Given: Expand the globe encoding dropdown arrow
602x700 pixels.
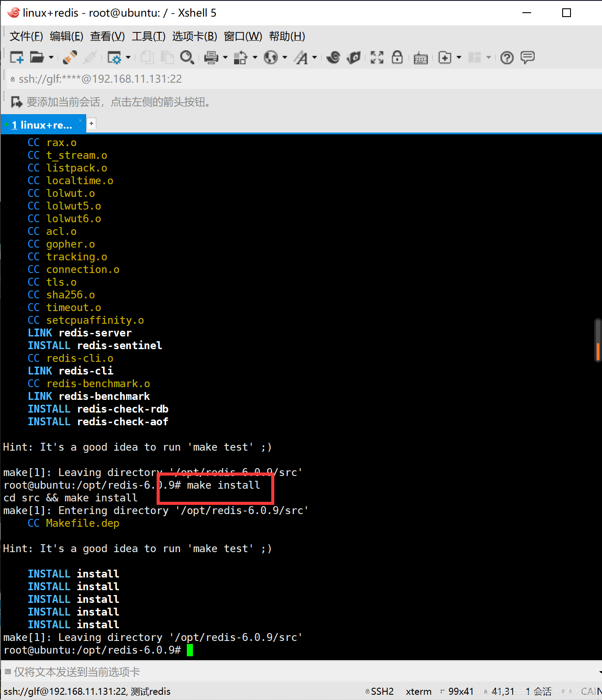Looking at the screenshot, I should 285,57.
